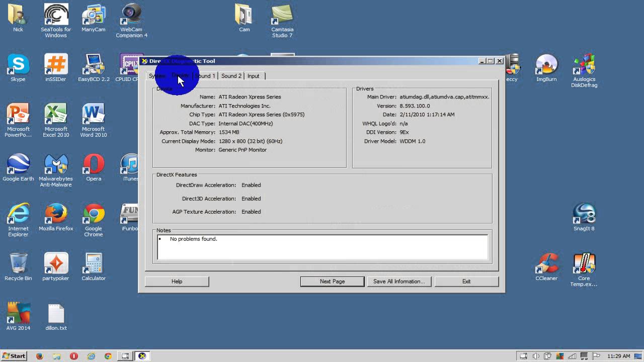Switch to the Input tab

pyautogui.click(x=254, y=76)
